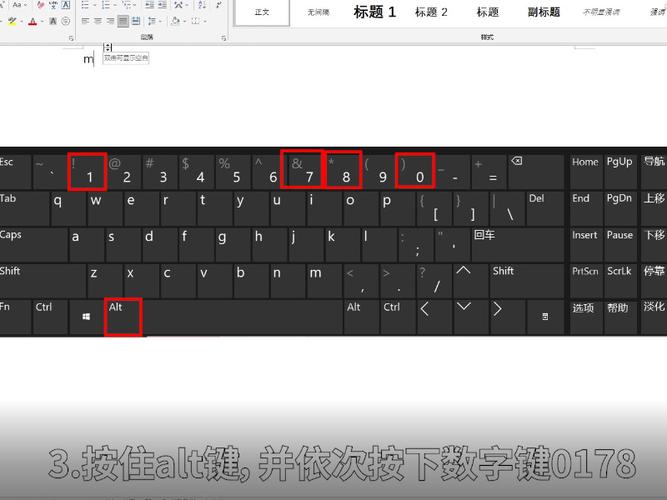Screen dimensions: 667x500
Task: Open the line spacing dropdown
Action: 156,21
